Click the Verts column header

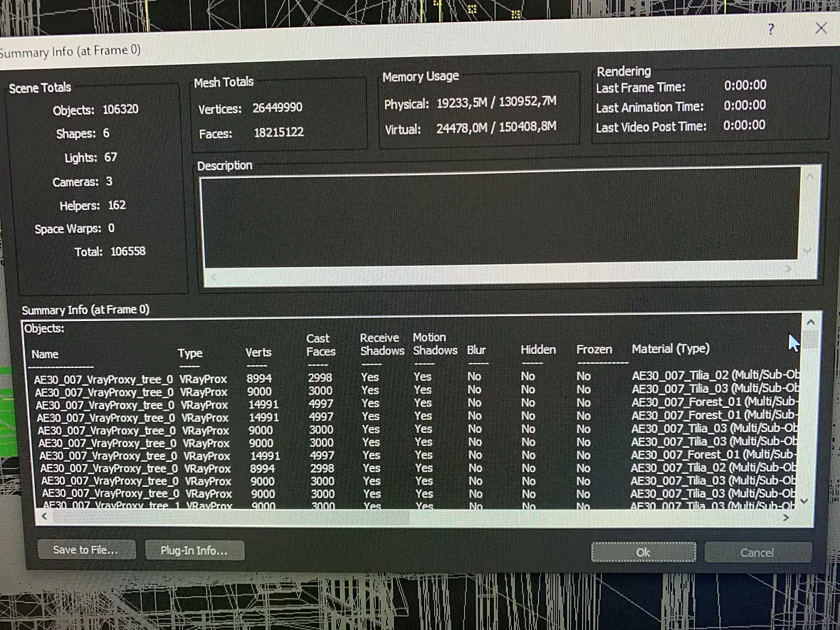point(258,352)
